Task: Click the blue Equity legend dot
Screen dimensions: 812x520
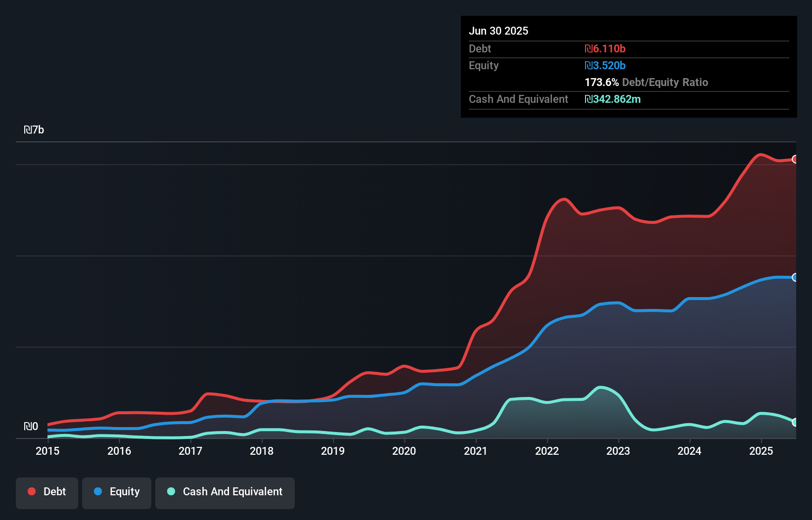Action: point(98,491)
